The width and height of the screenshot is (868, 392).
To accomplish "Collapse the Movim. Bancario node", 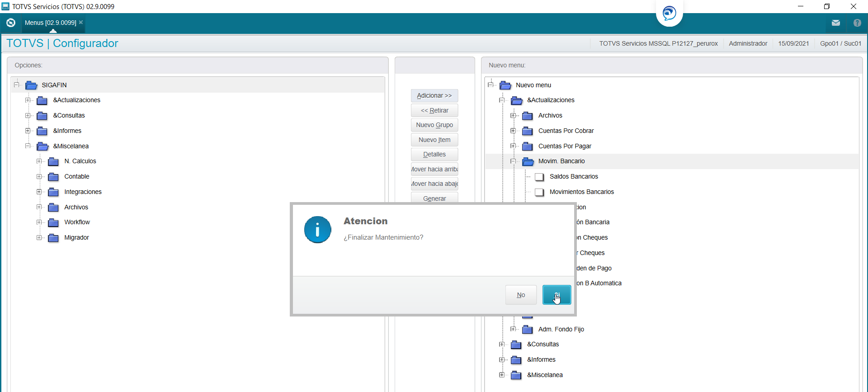I will coord(513,161).
